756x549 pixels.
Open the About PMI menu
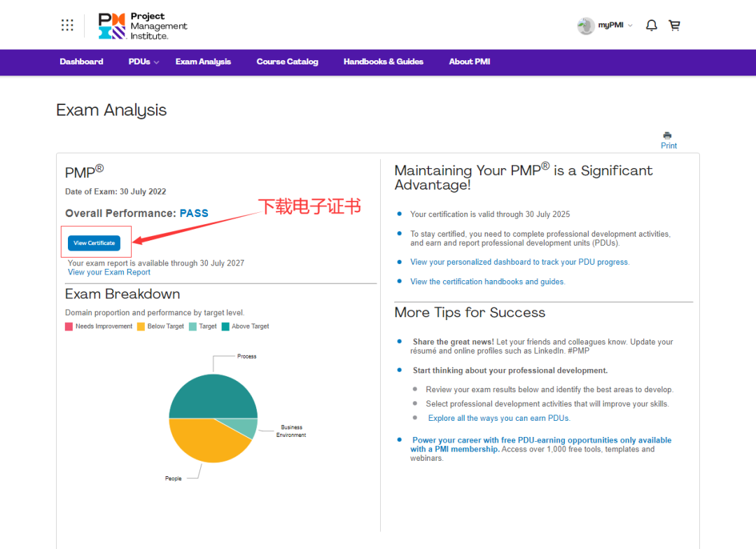(470, 62)
